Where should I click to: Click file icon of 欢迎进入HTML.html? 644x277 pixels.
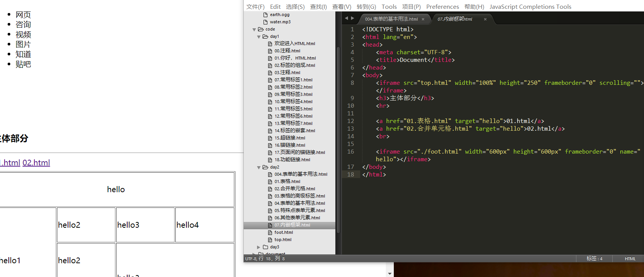270,44
